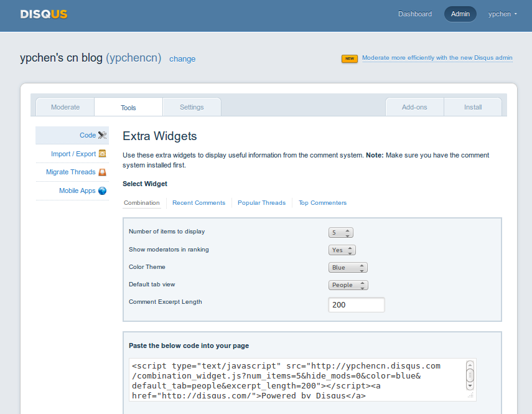532x414 pixels.
Task: Select the Recent Comments widget tab
Action: point(198,203)
